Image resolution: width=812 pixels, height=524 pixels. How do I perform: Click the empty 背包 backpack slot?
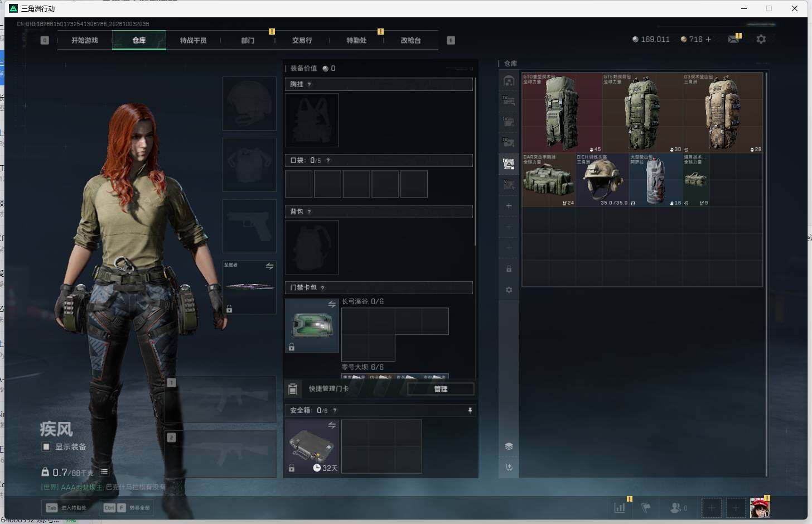(x=312, y=247)
